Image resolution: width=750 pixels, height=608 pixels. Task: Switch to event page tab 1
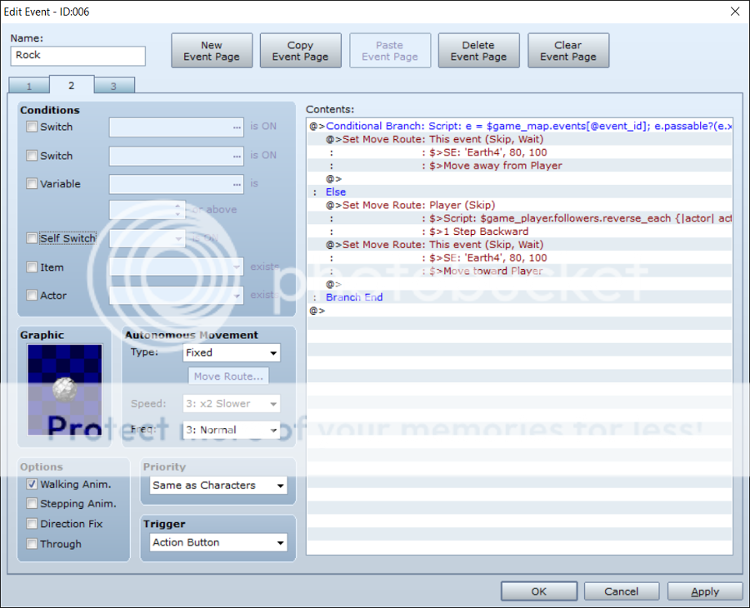click(x=29, y=86)
